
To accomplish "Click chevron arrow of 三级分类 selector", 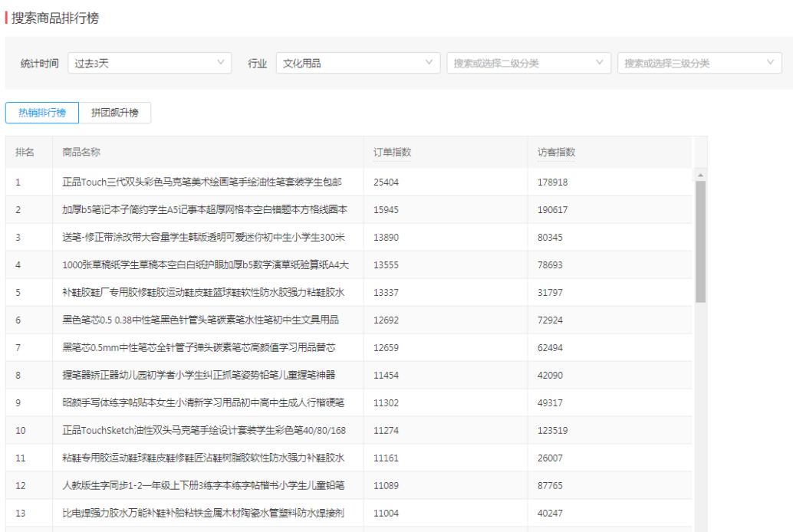I will pyautogui.click(x=770, y=63).
